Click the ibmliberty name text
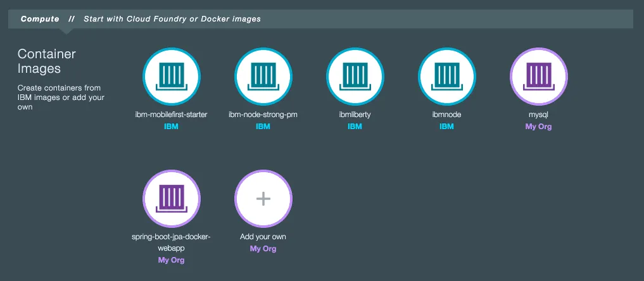 [355, 115]
